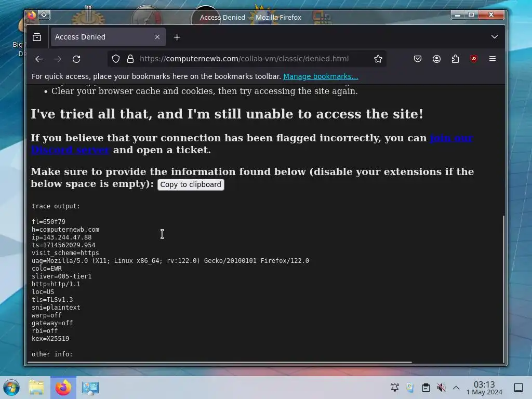Open notifications bell in tray
Screen dimensions: 532x399
(395, 388)
